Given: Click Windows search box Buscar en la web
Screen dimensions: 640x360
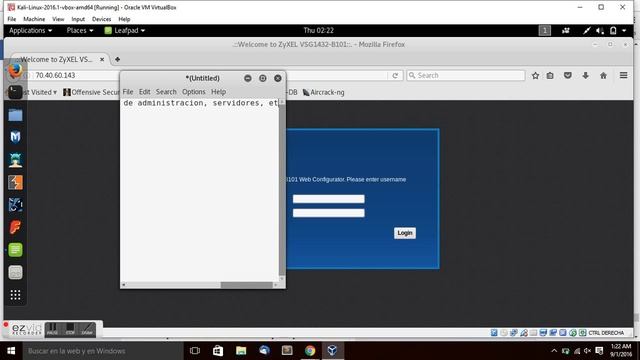Looking at the screenshot, I should 103,351.
